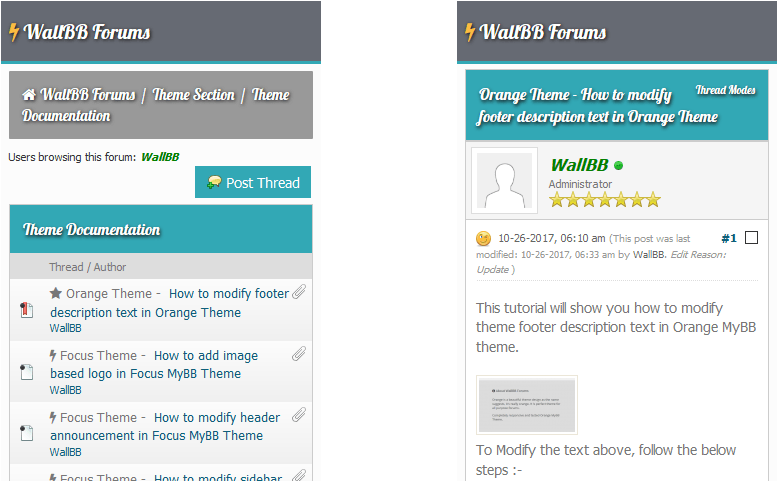Image resolution: width=777 pixels, height=481 pixels.
Task: Click Focus Theme prefix on header announcement thread
Action: pyautogui.click(x=103, y=417)
